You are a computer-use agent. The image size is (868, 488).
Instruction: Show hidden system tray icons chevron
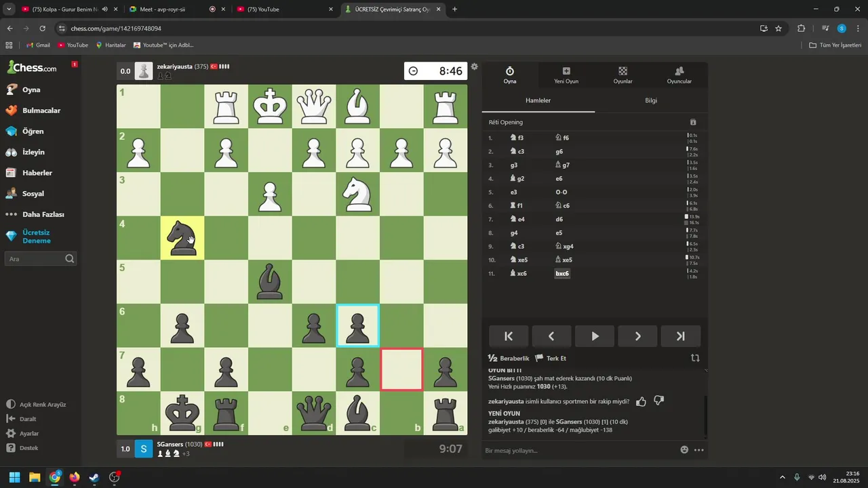click(782, 477)
